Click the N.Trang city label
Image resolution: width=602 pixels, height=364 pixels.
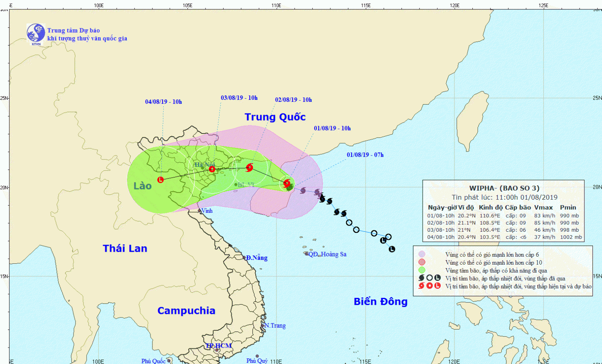(x=275, y=326)
